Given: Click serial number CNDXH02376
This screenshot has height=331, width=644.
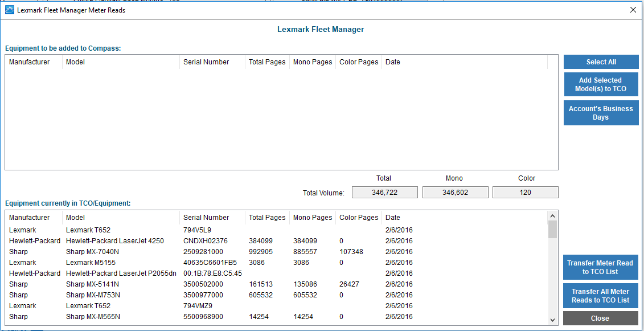Looking at the screenshot, I should pos(206,241).
